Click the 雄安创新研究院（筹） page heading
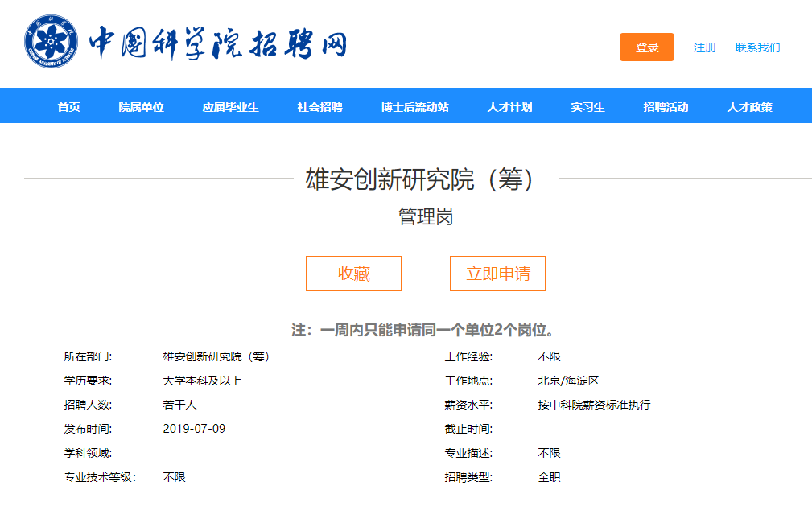The image size is (812, 523). click(420, 179)
